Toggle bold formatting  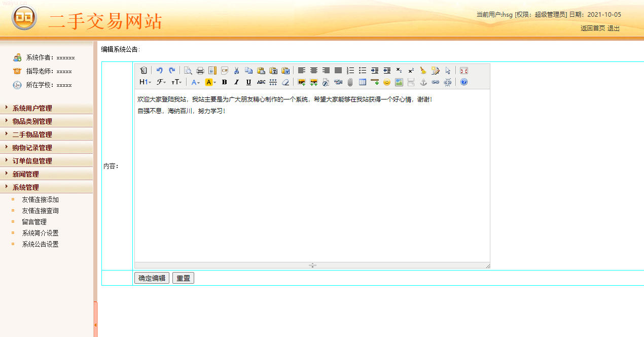point(224,82)
